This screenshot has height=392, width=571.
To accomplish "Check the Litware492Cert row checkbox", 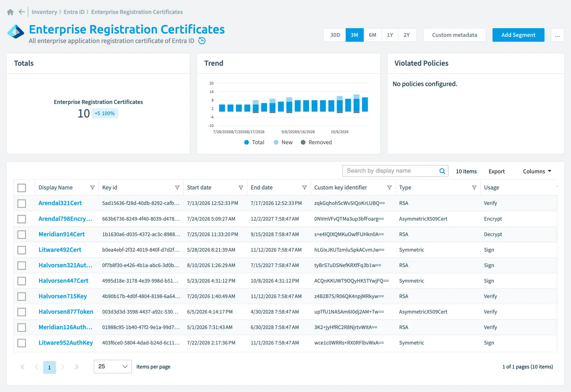I will coord(22,250).
